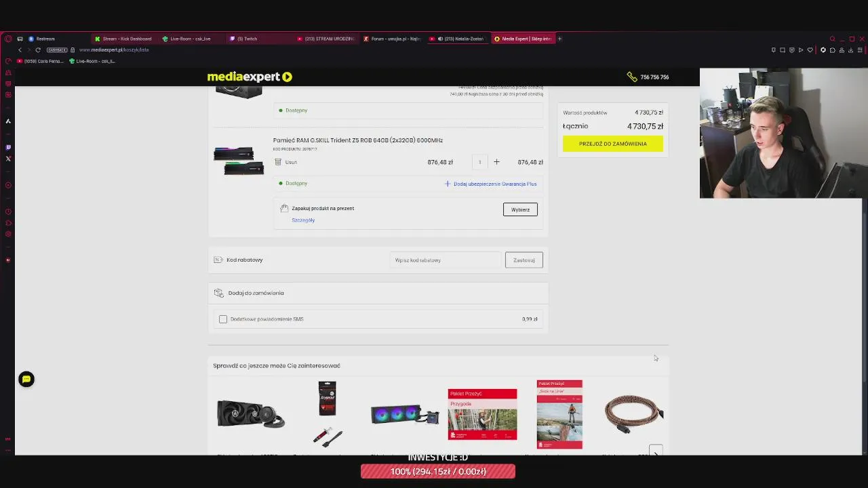This screenshot has width=868, height=488.
Task: Open the G.SKILL RAM product thumbnail
Action: point(239,160)
